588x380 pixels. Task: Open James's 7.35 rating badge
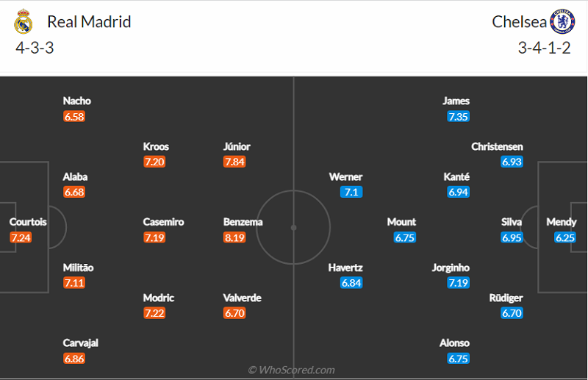tap(458, 116)
